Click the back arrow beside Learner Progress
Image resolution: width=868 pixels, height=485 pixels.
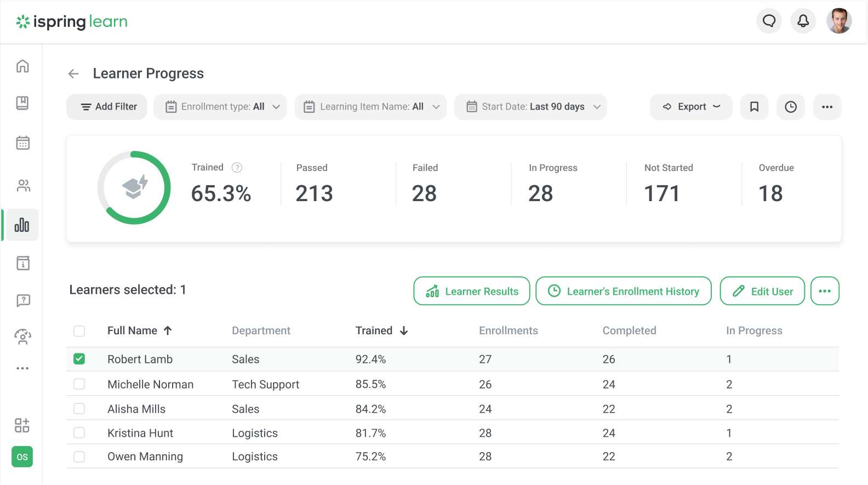tap(73, 74)
